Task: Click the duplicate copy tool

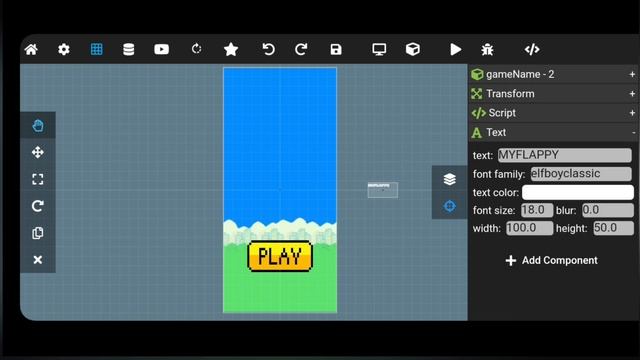Action: click(x=38, y=233)
